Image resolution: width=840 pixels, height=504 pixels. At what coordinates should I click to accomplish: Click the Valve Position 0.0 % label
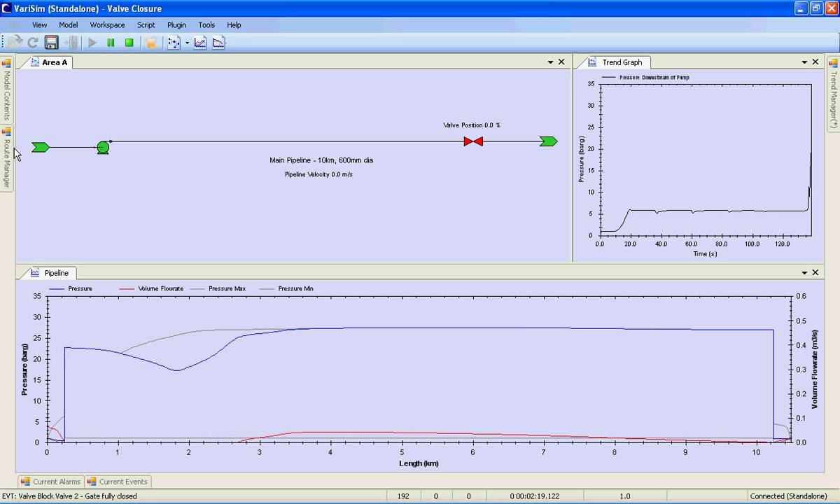pos(472,125)
